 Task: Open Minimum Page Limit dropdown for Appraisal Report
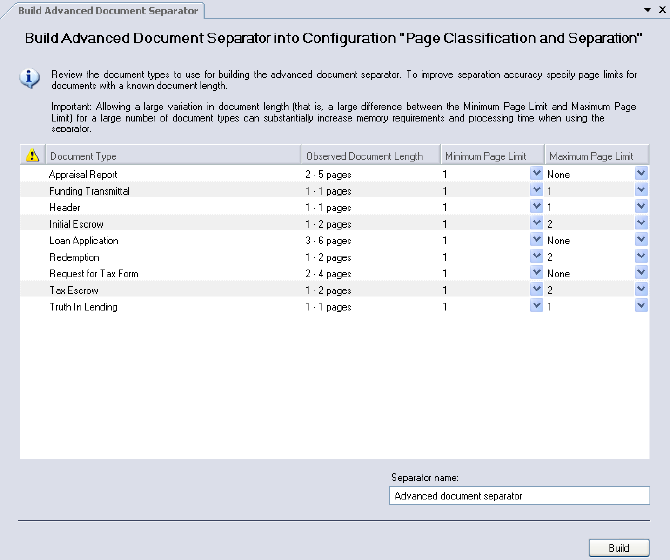pyautogui.click(x=536, y=174)
